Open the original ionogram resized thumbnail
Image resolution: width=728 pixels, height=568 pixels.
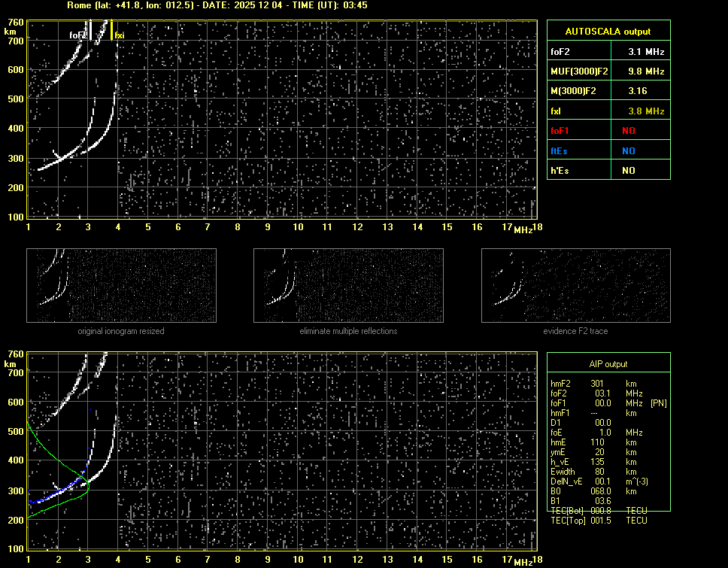point(121,286)
